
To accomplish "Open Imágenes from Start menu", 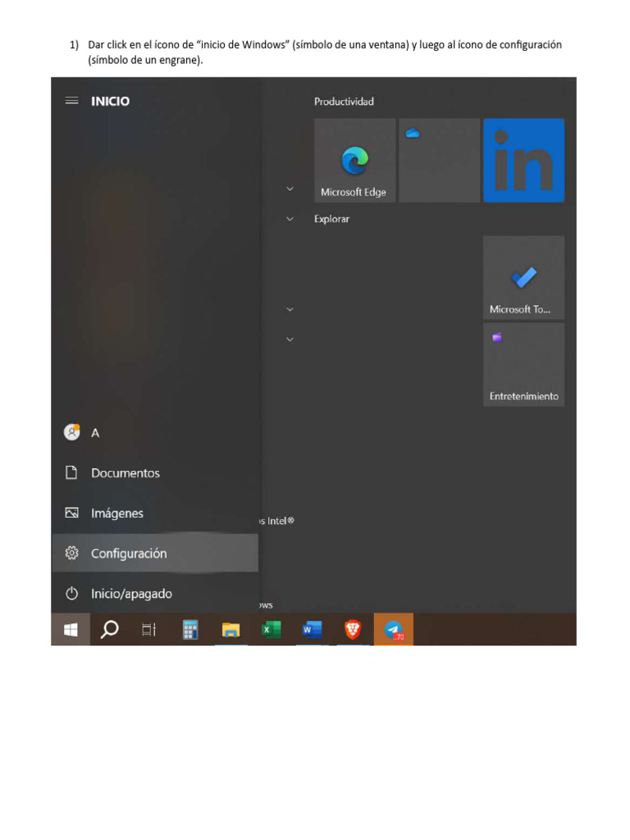I will tap(155, 514).
